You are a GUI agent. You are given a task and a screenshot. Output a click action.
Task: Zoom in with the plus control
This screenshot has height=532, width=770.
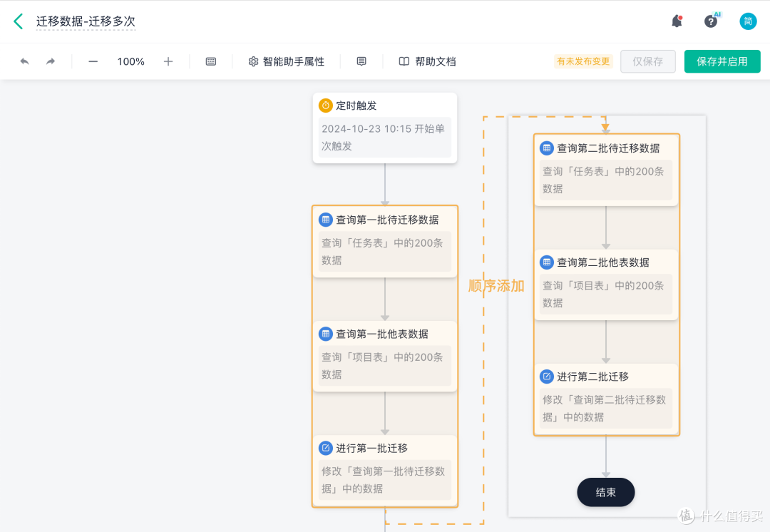(168, 61)
